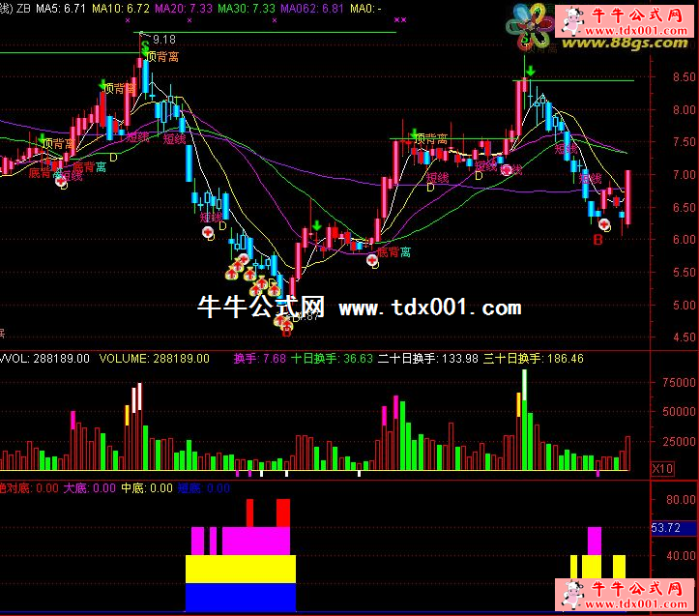Select the MA0: - readout
This screenshot has height=616, width=699.
pyautogui.click(x=365, y=9)
